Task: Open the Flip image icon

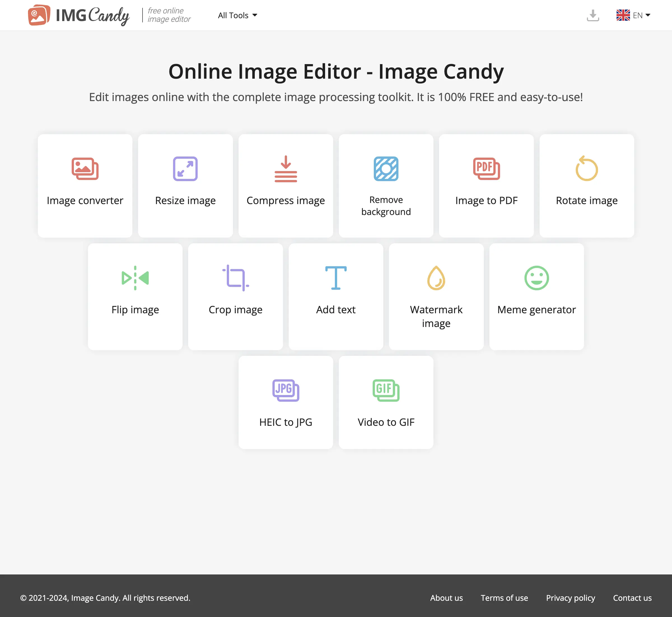Action: (x=135, y=278)
